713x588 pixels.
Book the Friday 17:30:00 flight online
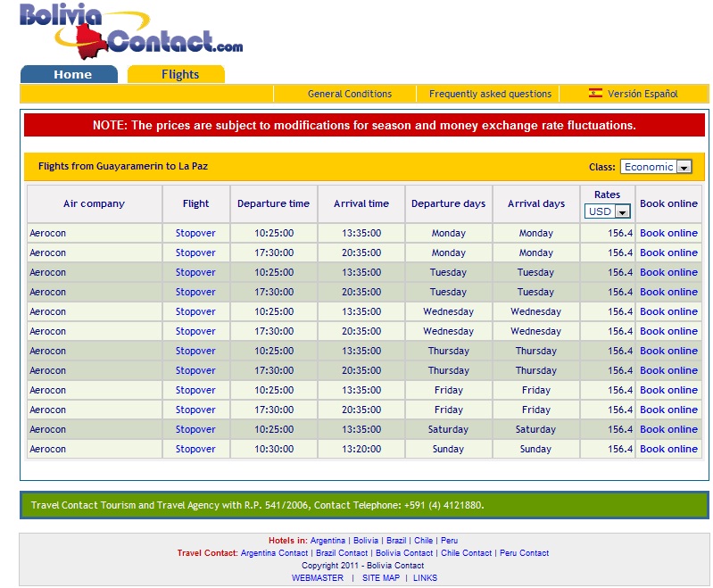668,410
